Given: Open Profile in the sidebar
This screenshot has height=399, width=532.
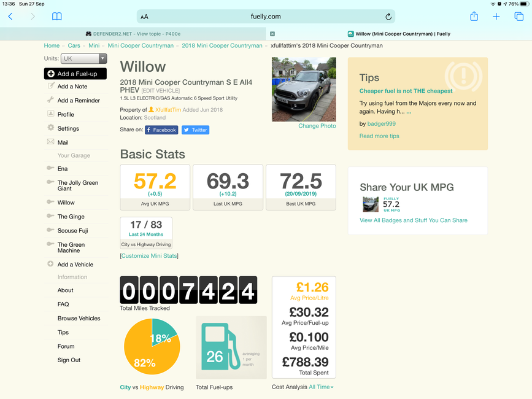Looking at the screenshot, I should pos(66,115).
